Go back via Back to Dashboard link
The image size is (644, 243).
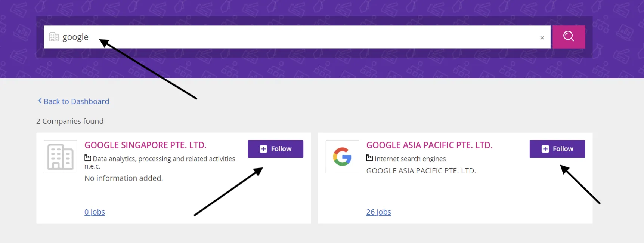tap(76, 101)
